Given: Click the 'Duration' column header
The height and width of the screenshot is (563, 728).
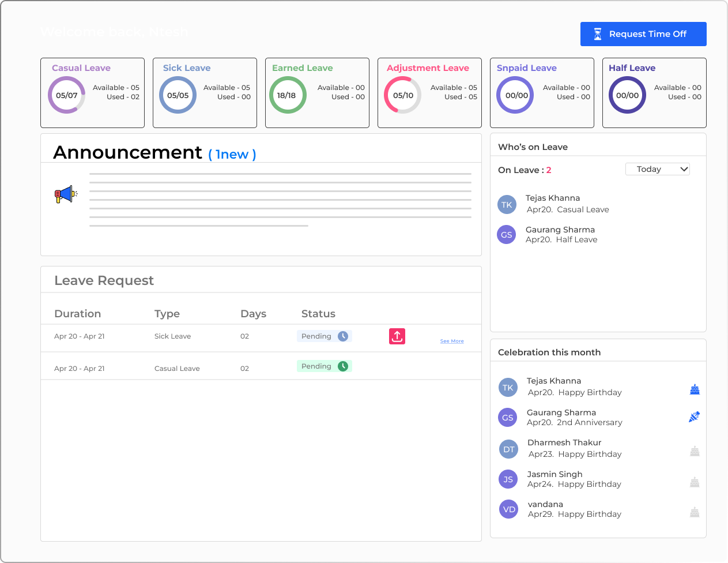Looking at the screenshot, I should pyautogui.click(x=78, y=314).
